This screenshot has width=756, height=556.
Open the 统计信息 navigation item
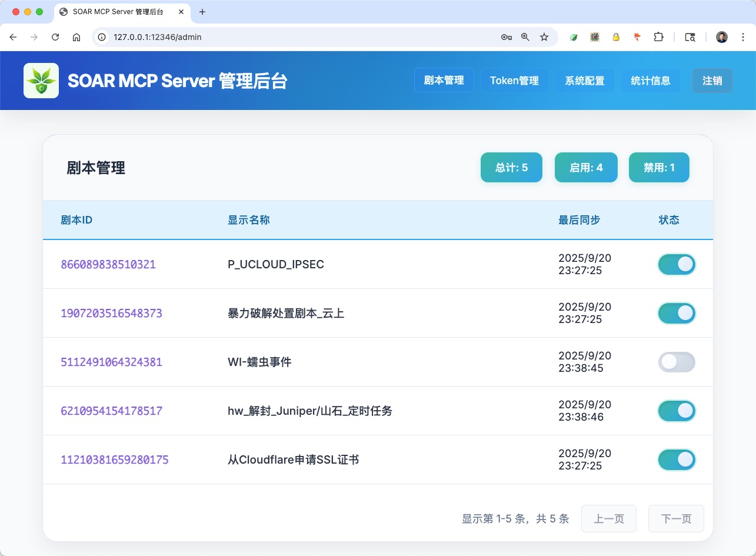651,80
